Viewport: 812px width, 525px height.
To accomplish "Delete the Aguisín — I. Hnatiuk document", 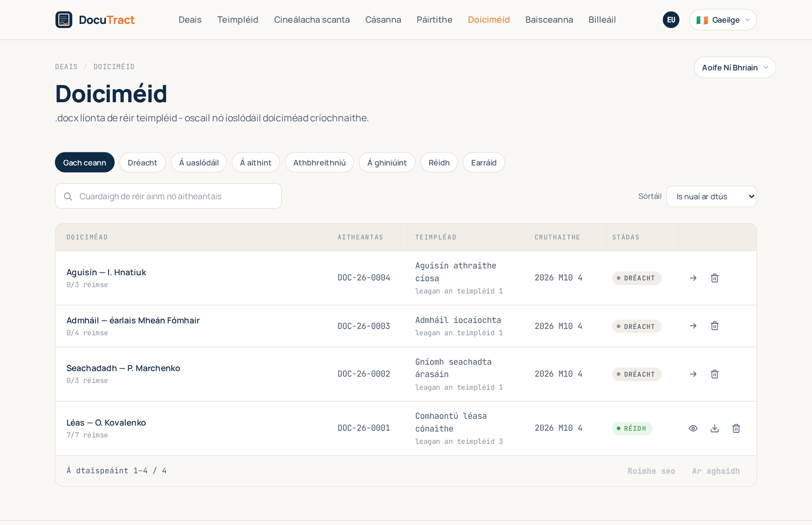I will 714,278.
